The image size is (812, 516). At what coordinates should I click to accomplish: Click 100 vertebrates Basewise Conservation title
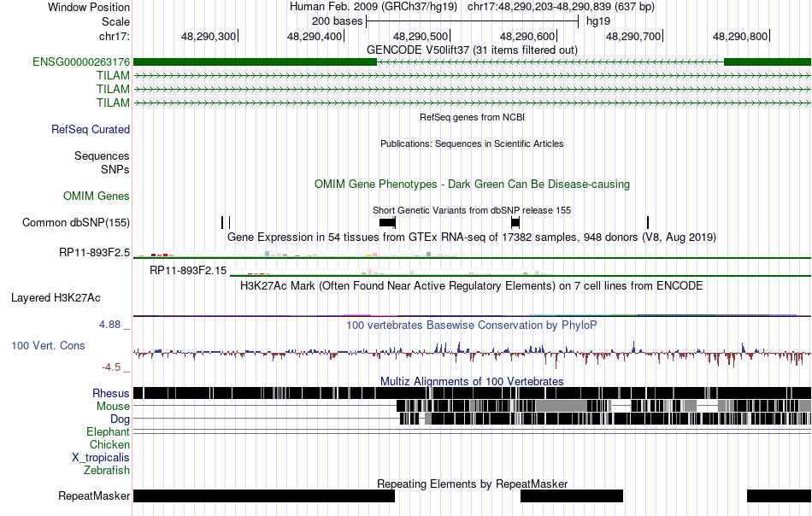coord(472,325)
